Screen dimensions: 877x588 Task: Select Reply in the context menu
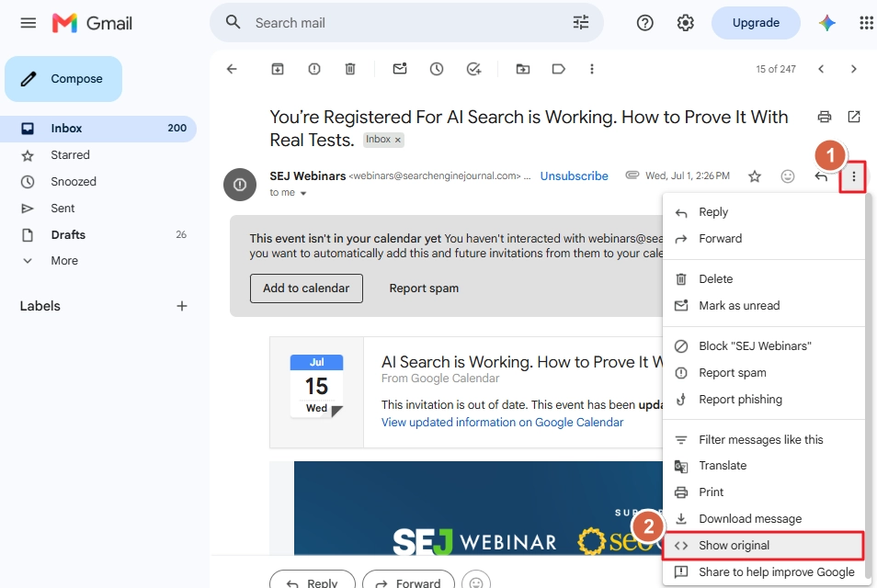[763, 212]
